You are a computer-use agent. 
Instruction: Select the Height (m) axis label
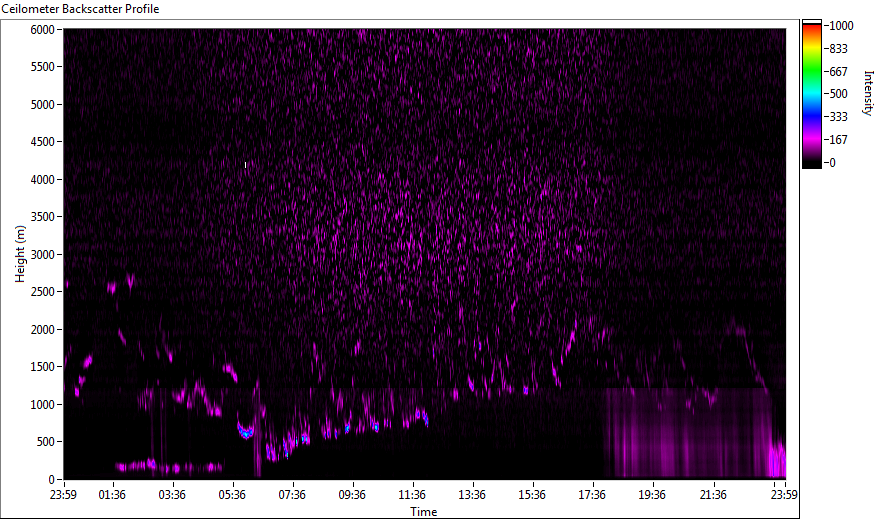pyautogui.click(x=20, y=254)
